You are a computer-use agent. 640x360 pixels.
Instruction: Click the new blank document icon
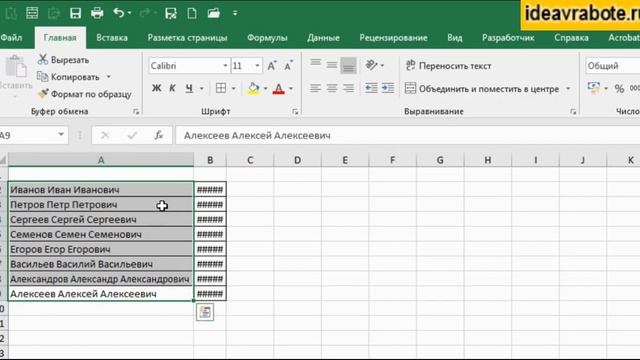point(192,13)
